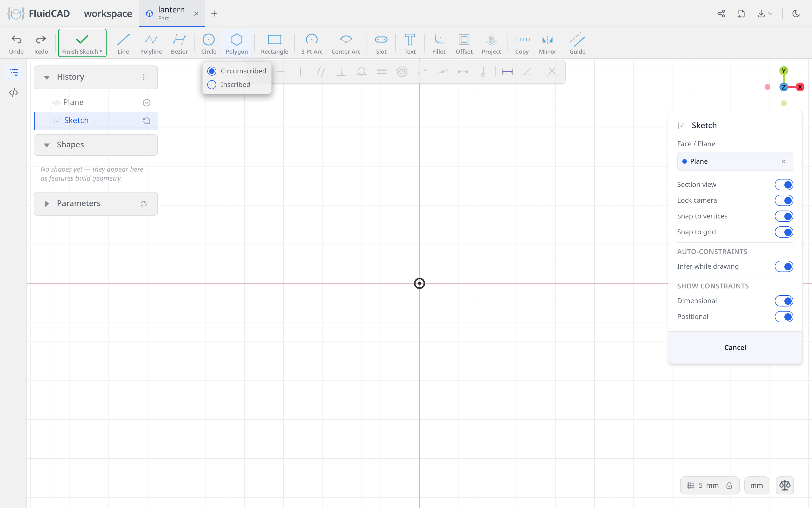Viewport: 812px width, 508px height.
Task: Select the Rectangle tool
Action: coord(274,43)
